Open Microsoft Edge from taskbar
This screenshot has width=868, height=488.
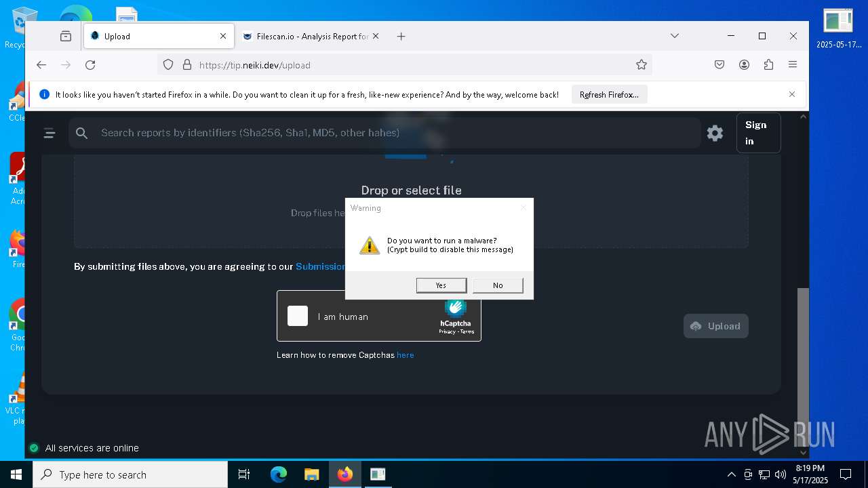click(x=279, y=474)
